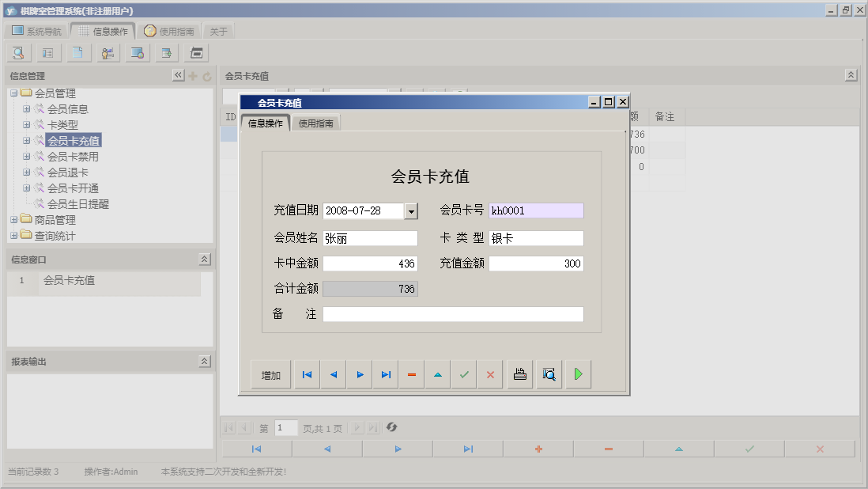The image size is (868, 489).
Task: Click inside the 备注 input field
Action: click(x=453, y=313)
